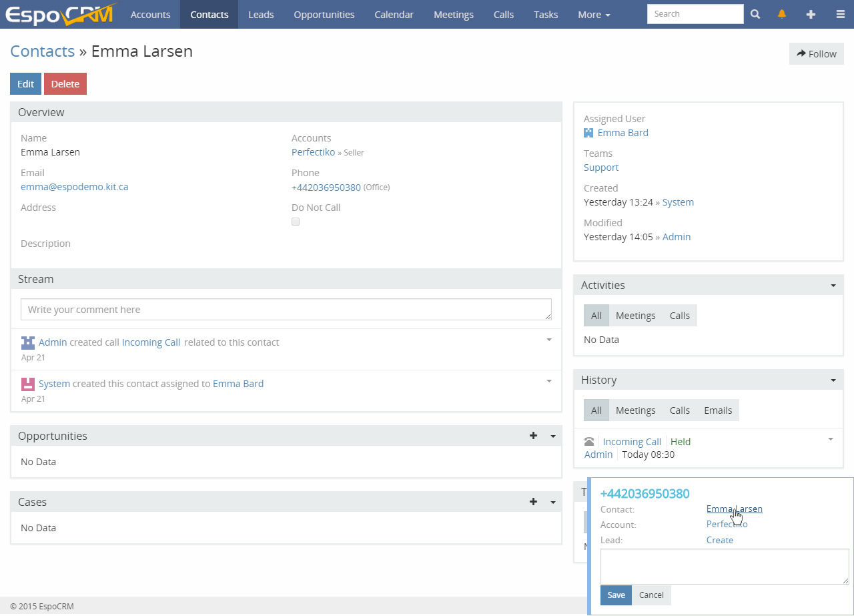Select Emails tab in History panel
854x616 pixels.
pos(718,410)
